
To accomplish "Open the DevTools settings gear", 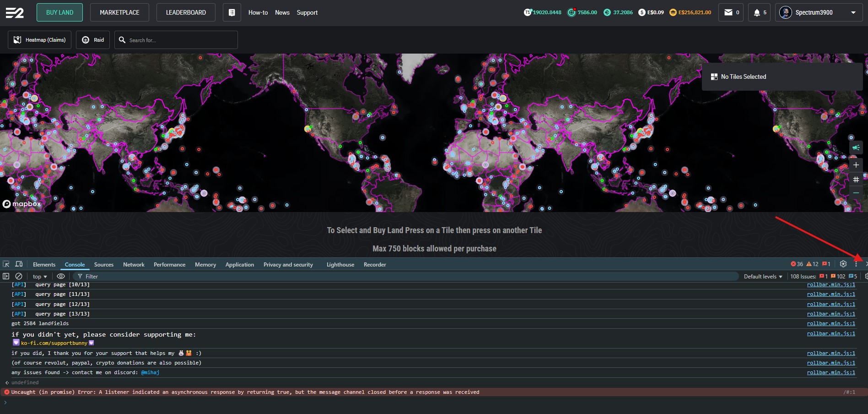I will click(843, 264).
